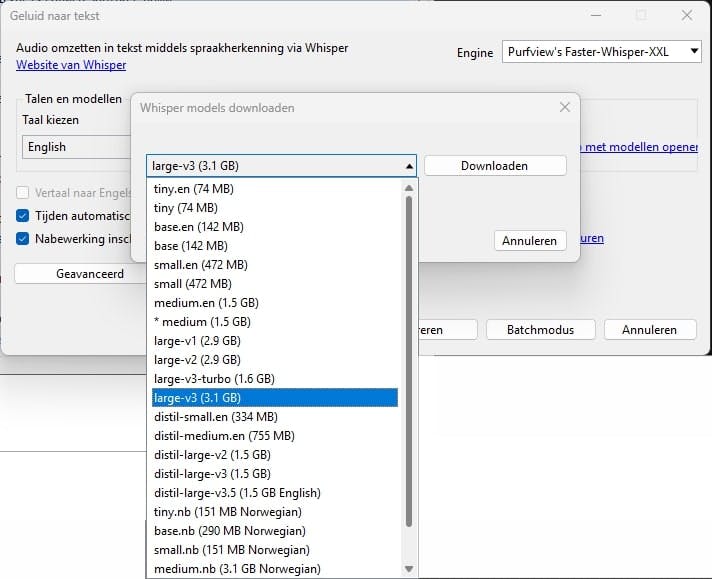
Task: Open the Website van Whisper link
Action: point(71,65)
